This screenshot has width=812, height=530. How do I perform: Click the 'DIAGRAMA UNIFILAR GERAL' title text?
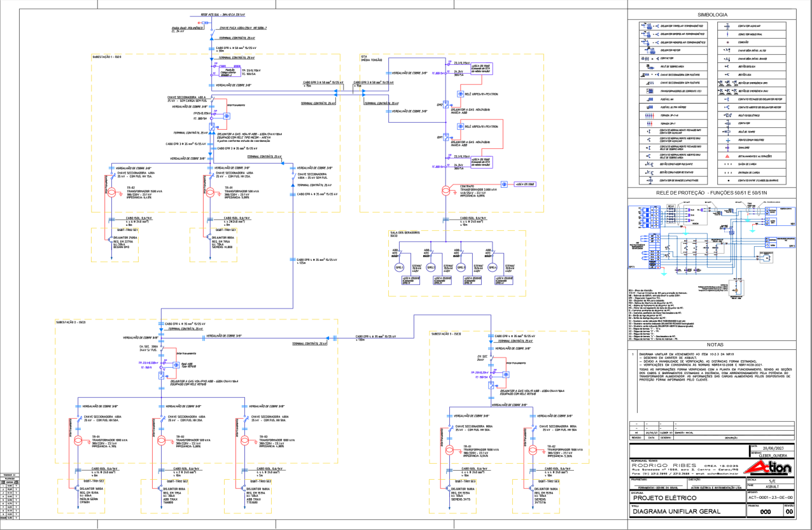[676, 511]
